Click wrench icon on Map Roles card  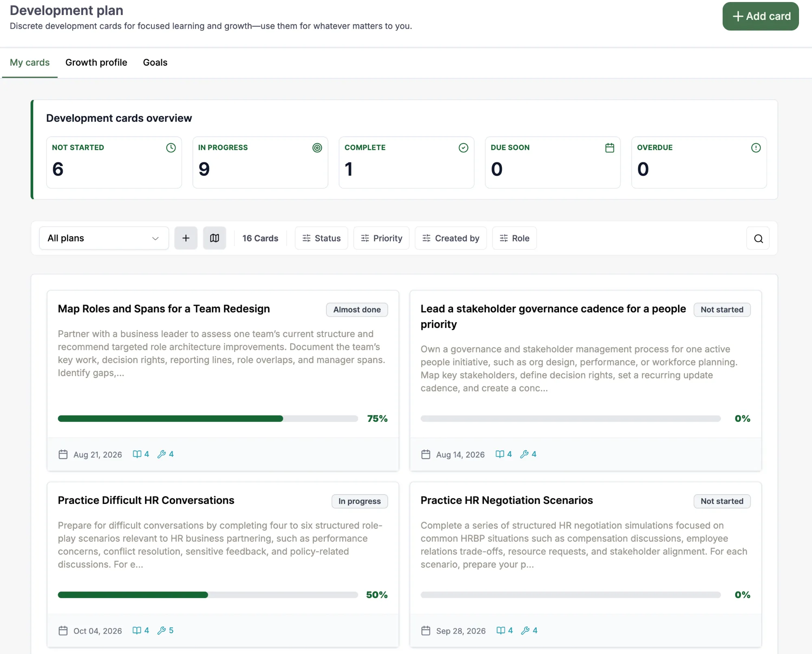pos(162,454)
